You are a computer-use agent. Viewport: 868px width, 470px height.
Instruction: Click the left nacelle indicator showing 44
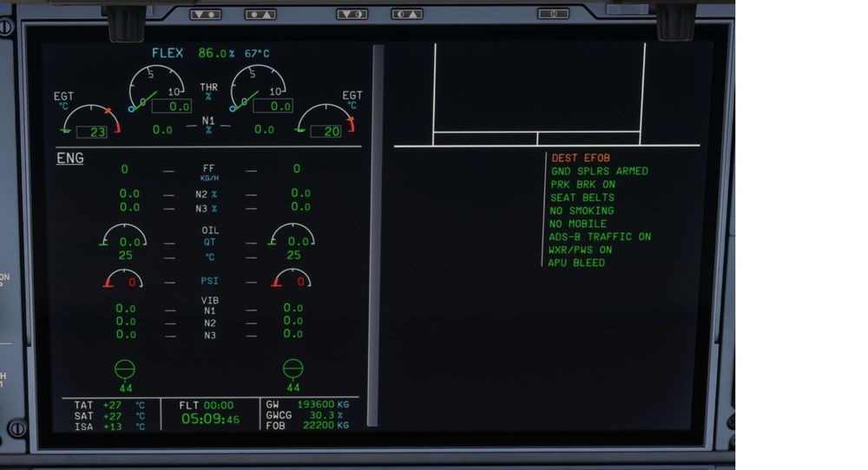[125, 376]
